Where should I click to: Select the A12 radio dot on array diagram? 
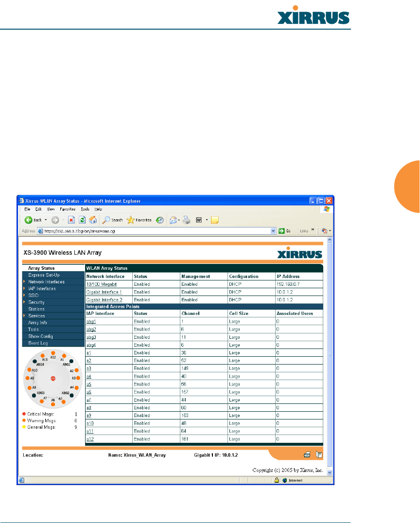click(x=53, y=353)
